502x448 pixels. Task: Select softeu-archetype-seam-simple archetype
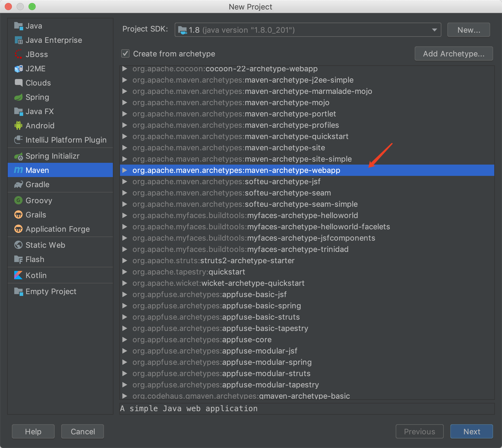pyautogui.click(x=307, y=204)
